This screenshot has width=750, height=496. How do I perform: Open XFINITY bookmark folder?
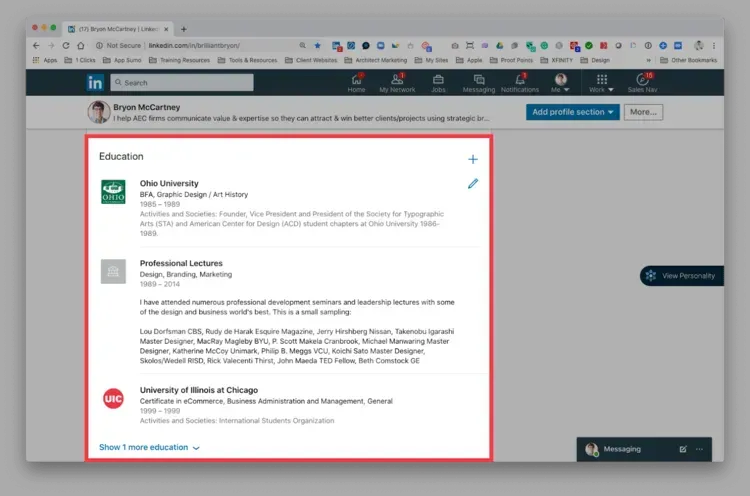click(556, 60)
